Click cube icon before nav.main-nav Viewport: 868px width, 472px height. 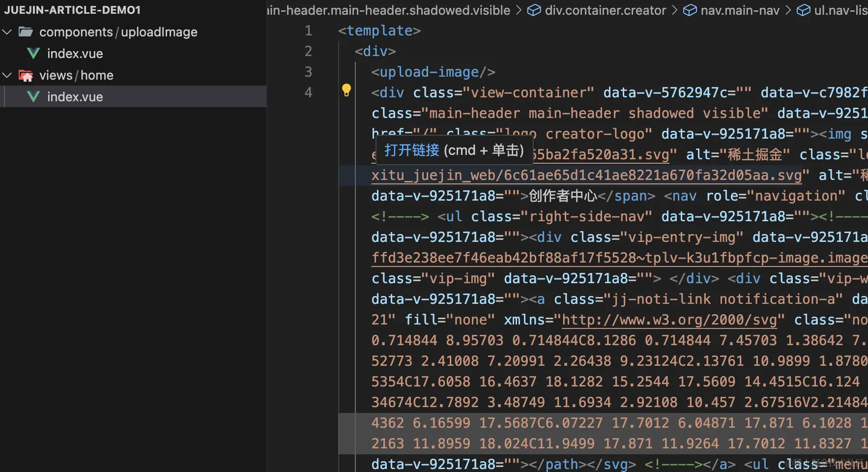[690, 10]
